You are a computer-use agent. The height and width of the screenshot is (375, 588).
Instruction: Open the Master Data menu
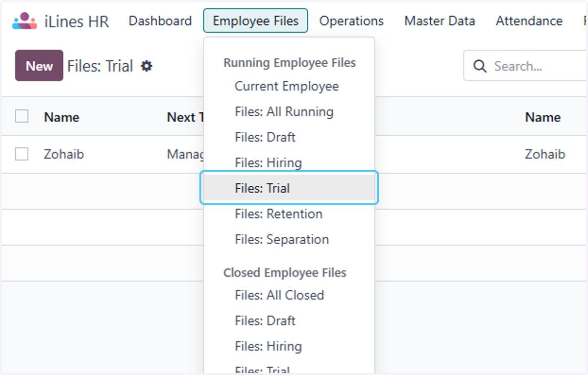440,21
